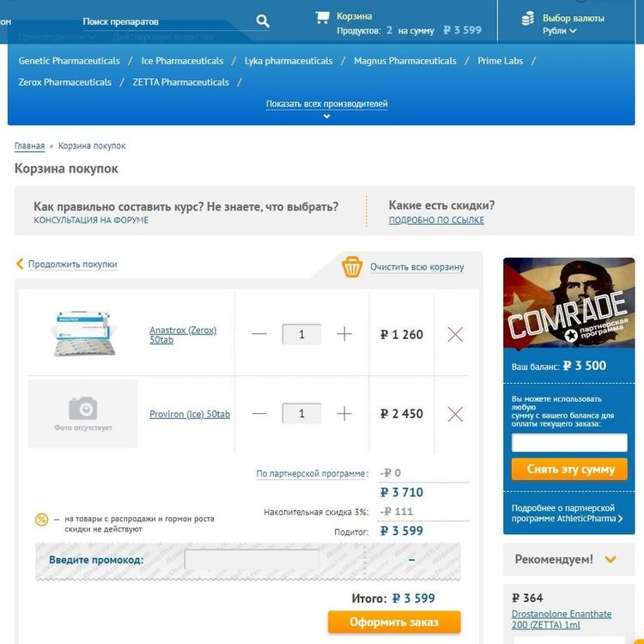Screen dimensions: 644x644
Task: Click the Оформить заказ button
Action: coord(394,622)
